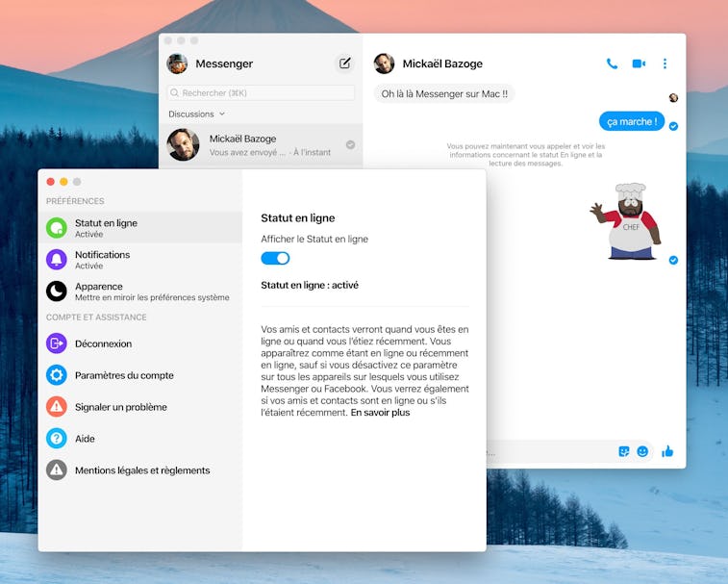
Task: Click the user profile avatar beside Messenger title
Action: (x=177, y=63)
